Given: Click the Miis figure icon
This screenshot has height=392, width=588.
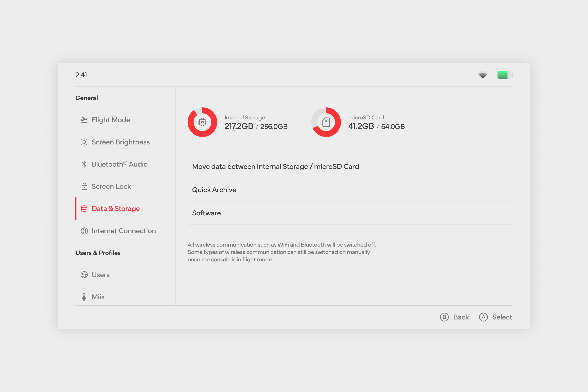Looking at the screenshot, I should tap(84, 297).
